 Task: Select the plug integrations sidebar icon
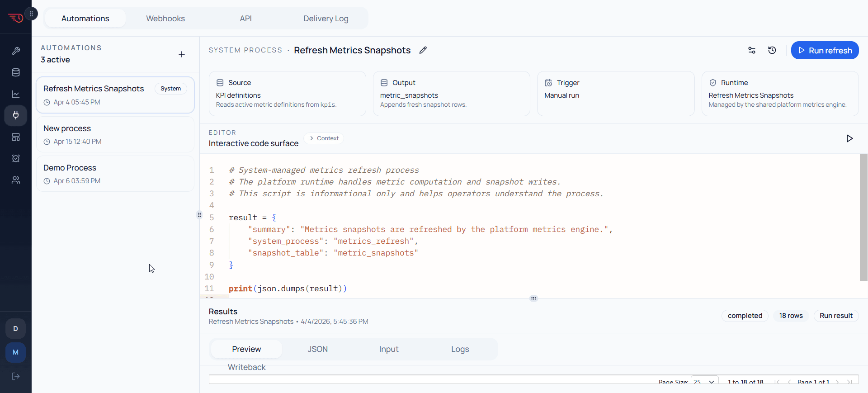pos(16,115)
